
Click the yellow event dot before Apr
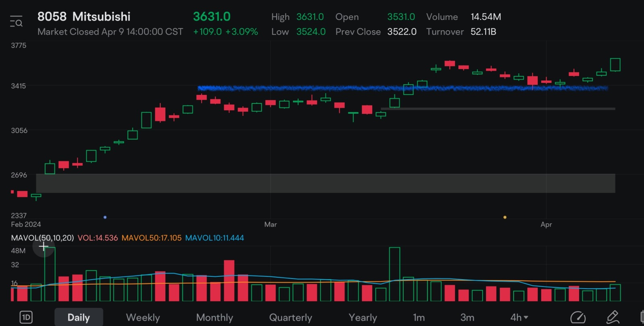[x=505, y=217]
